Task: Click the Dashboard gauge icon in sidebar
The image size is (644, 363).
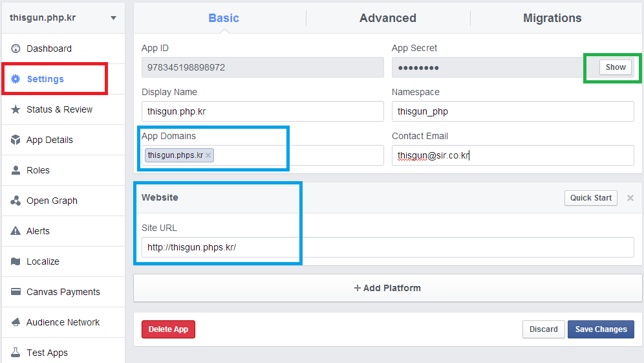Action: pos(16,49)
